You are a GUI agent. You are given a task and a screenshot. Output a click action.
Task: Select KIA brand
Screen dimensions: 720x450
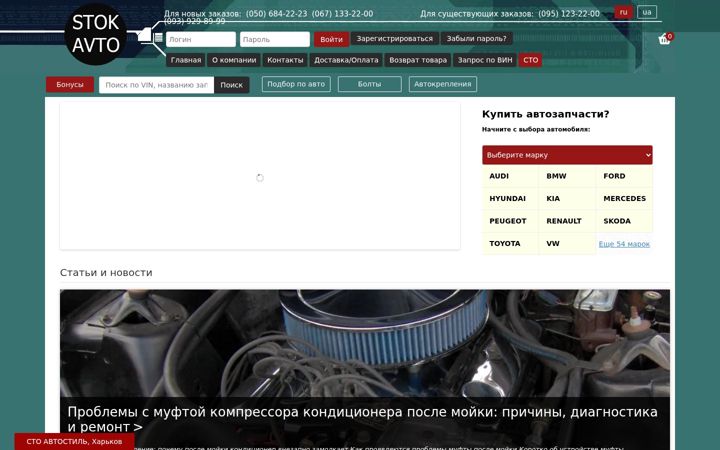553,198
